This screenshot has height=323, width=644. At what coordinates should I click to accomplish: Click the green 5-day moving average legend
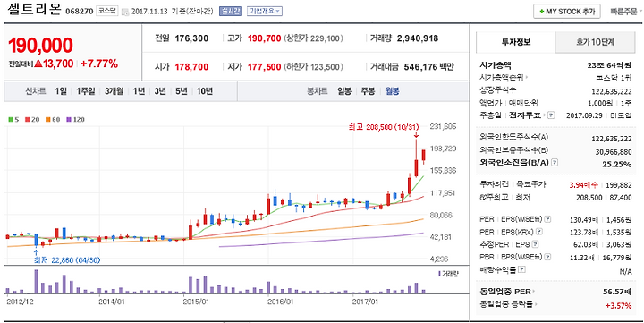13,120
